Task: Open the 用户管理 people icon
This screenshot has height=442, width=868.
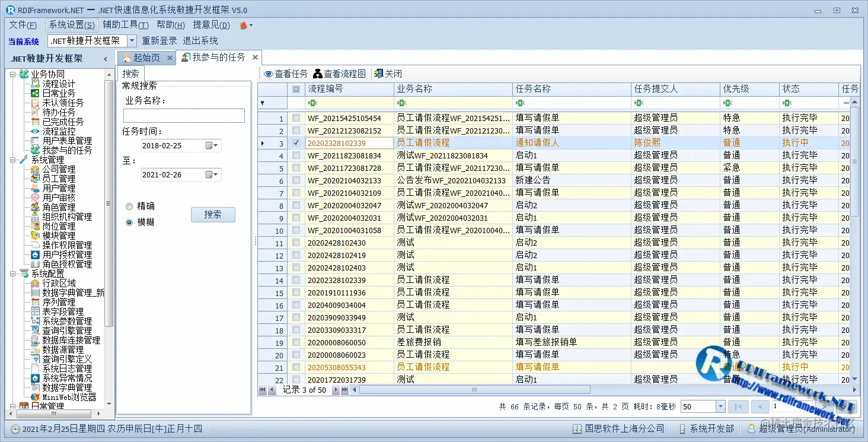Action: 36,188
